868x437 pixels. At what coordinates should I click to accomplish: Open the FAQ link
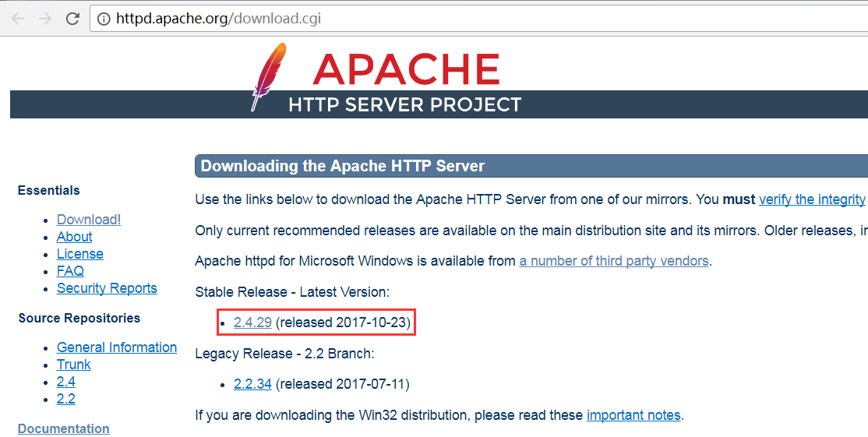70,271
